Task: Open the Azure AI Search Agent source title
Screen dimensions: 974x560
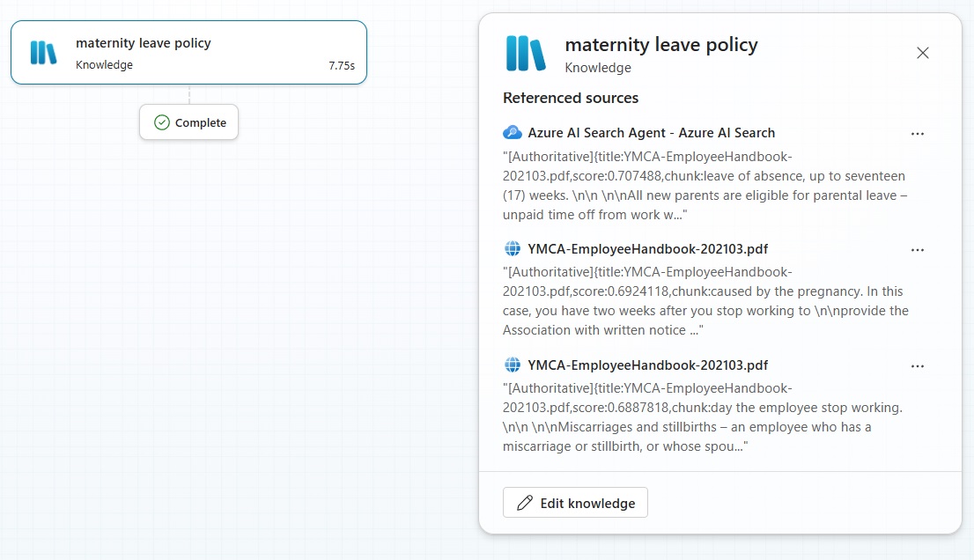Action: 651,133
